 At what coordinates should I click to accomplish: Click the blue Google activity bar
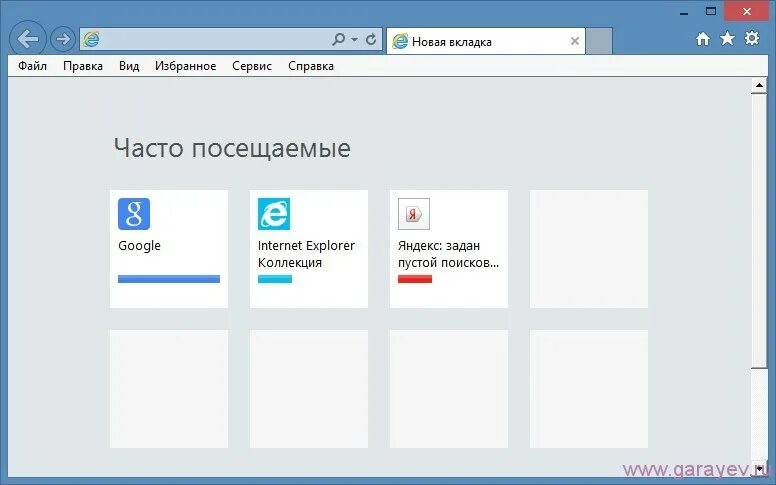point(169,279)
